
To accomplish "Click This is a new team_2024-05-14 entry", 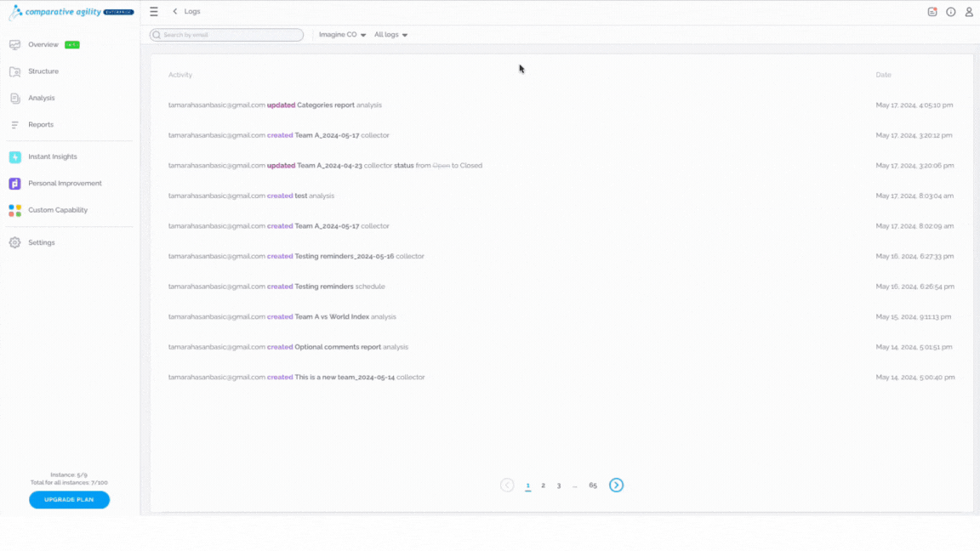I will point(296,378).
